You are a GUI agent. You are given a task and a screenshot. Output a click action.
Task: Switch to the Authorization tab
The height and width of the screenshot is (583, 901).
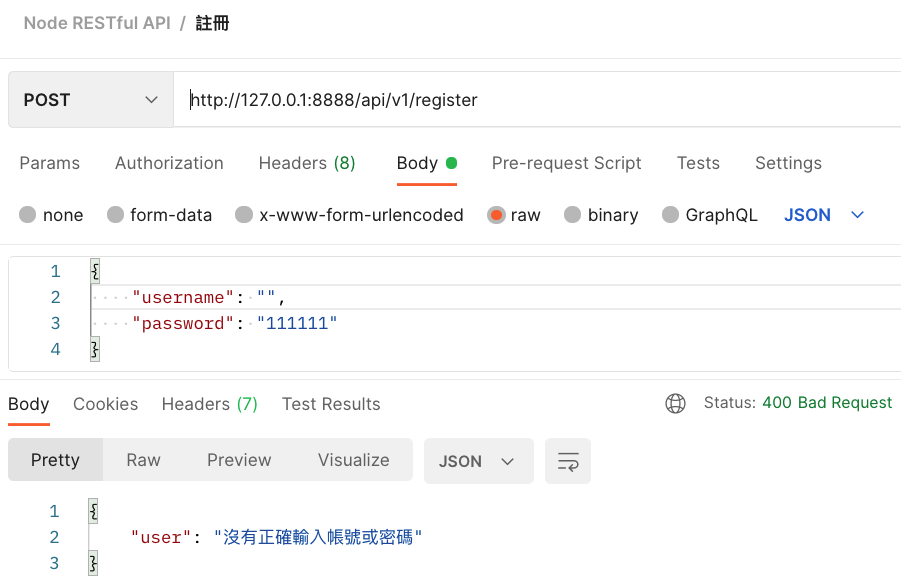[x=169, y=163]
